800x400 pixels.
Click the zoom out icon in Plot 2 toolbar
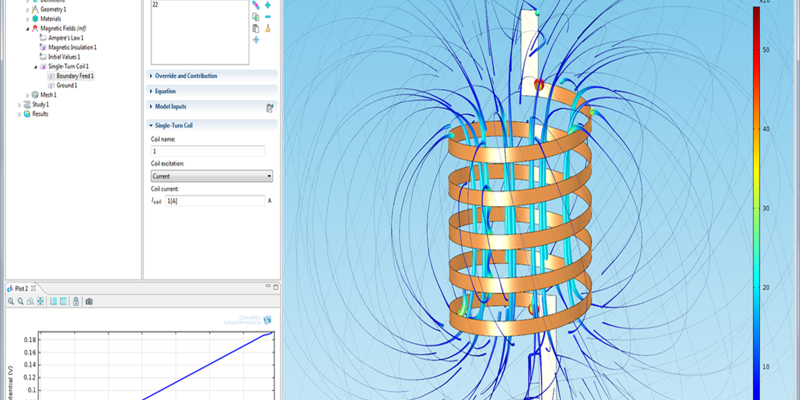pyautogui.click(x=21, y=301)
